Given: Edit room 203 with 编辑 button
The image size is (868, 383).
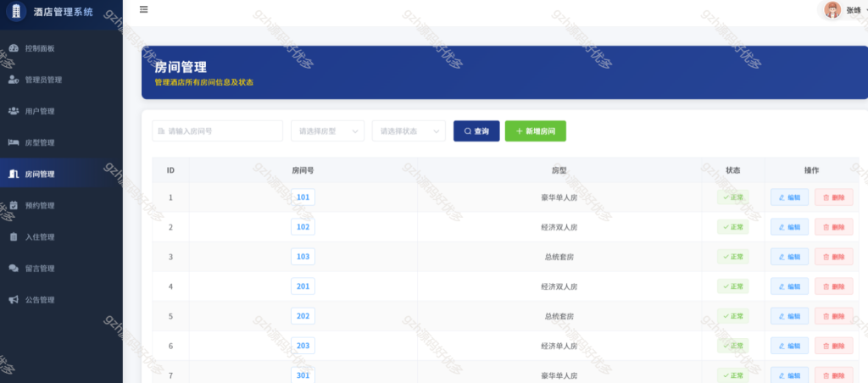Looking at the screenshot, I should [789, 346].
